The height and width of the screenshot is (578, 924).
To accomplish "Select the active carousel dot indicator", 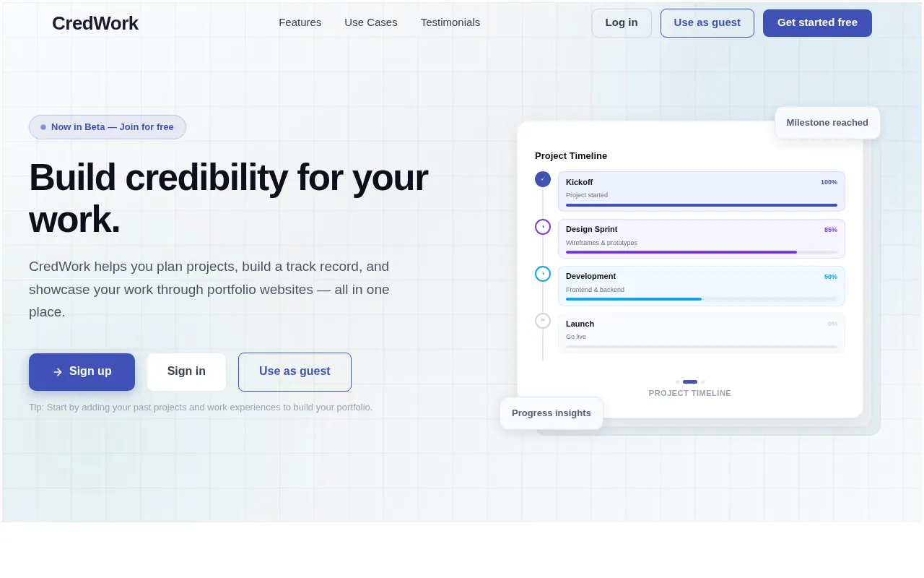I will tap(690, 381).
